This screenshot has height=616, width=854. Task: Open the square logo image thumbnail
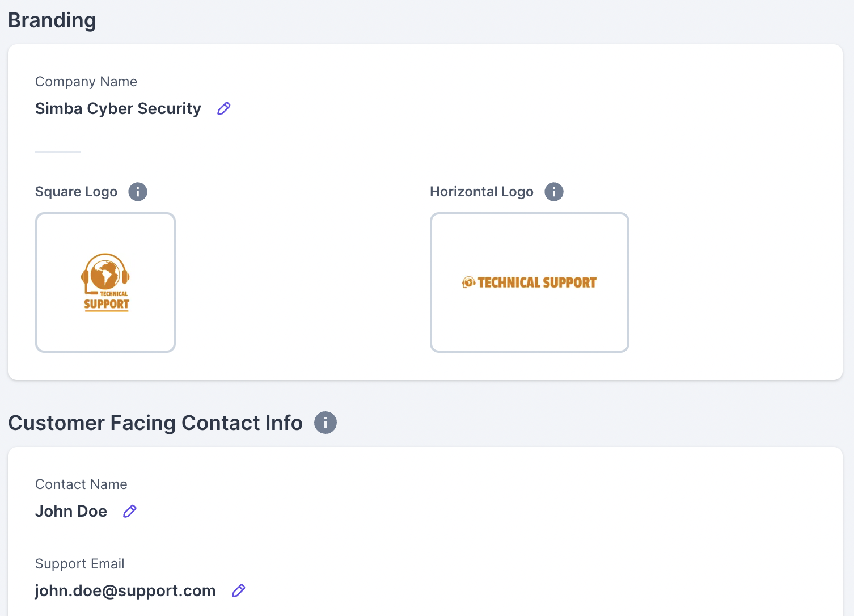[x=105, y=282]
